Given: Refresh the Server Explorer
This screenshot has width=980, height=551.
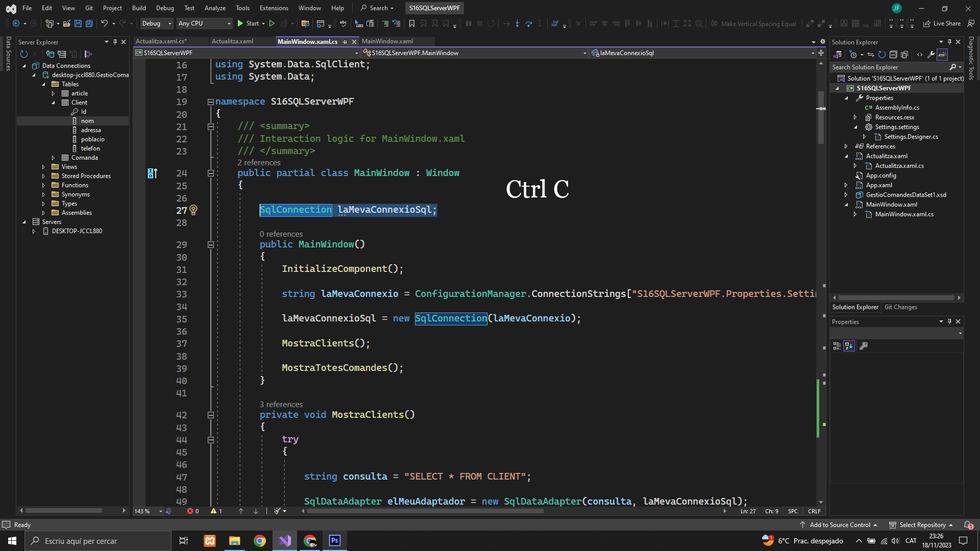Looking at the screenshot, I should [23, 54].
